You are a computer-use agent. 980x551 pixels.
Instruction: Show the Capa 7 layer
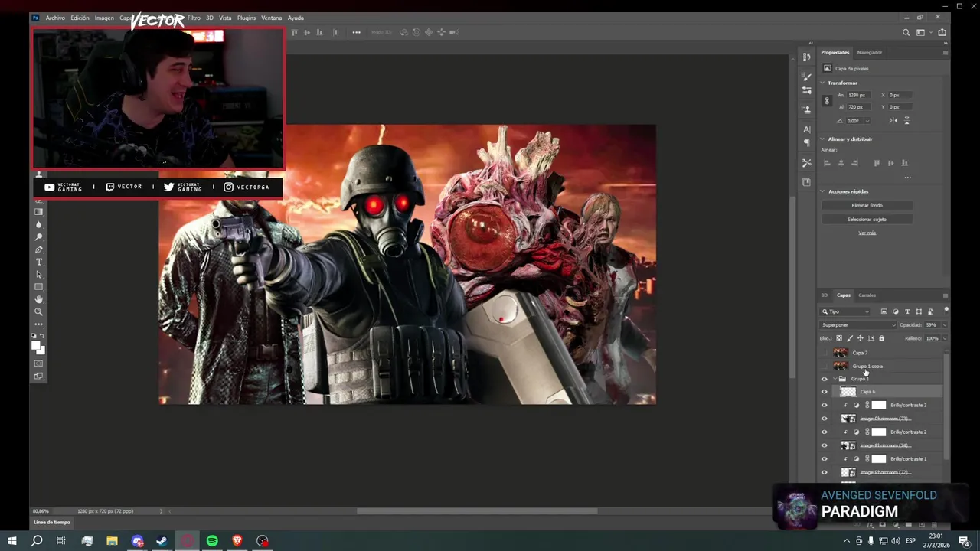coord(825,353)
